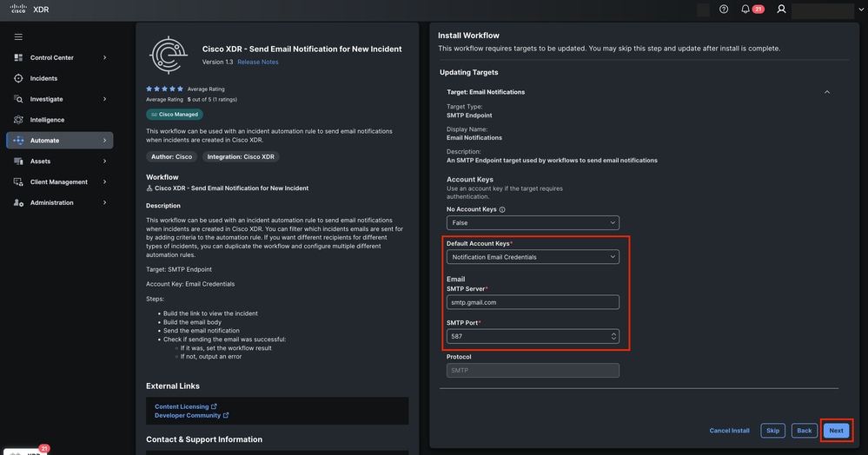Expand the Automate submenu chevron

[x=104, y=141]
